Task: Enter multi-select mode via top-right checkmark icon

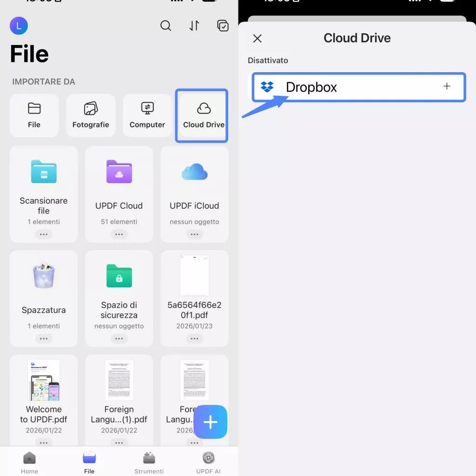Action: pyautogui.click(x=223, y=26)
